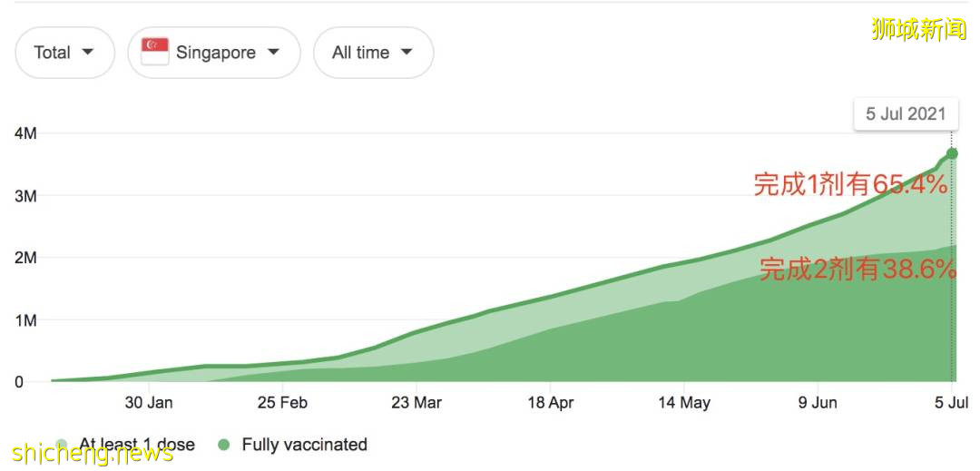Click the Singapore flag icon

click(x=155, y=52)
